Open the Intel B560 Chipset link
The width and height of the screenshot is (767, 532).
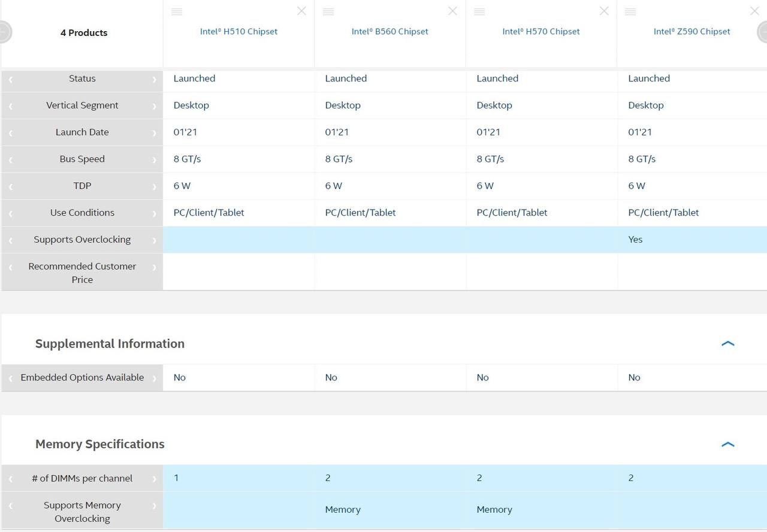pos(389,31)
